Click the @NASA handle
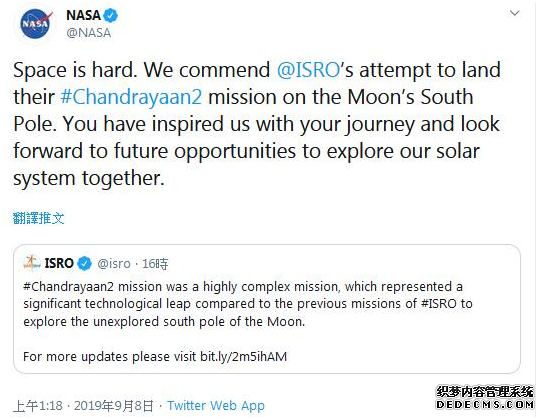This screenshot has width=545, height=419. coord(89,33)
